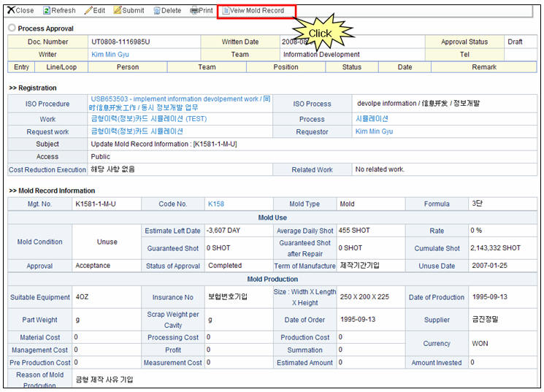Click the Insurance No value field
This screenshot has width=544, height=392.
pos(227,298)
